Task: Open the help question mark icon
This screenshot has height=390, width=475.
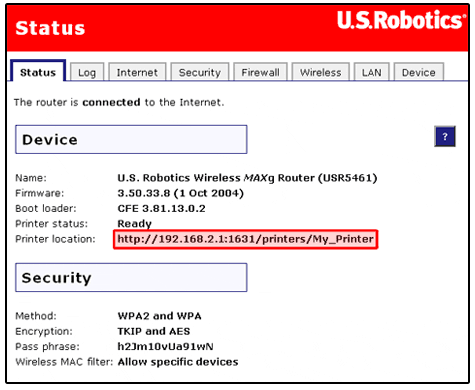Action: [445, 136]
